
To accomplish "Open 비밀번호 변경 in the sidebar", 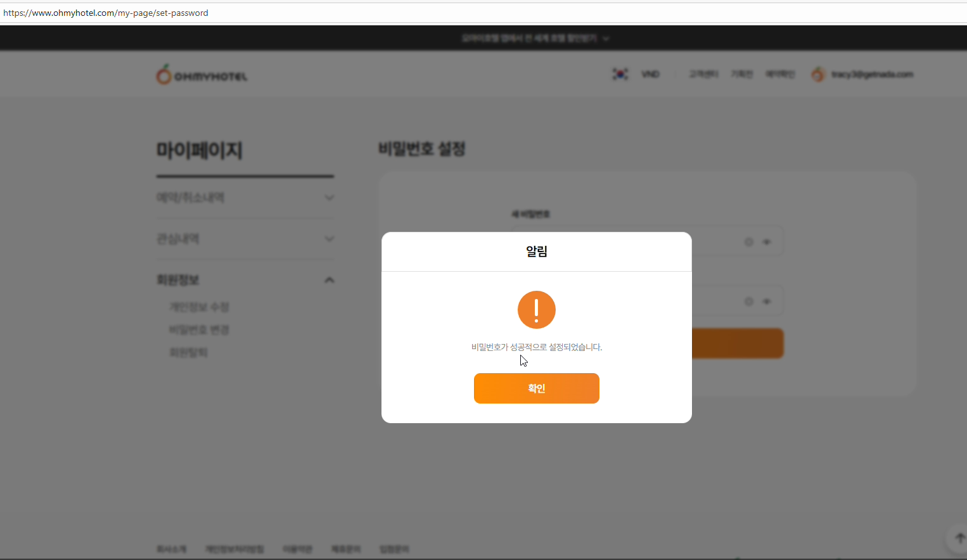I will pos(199,330).
